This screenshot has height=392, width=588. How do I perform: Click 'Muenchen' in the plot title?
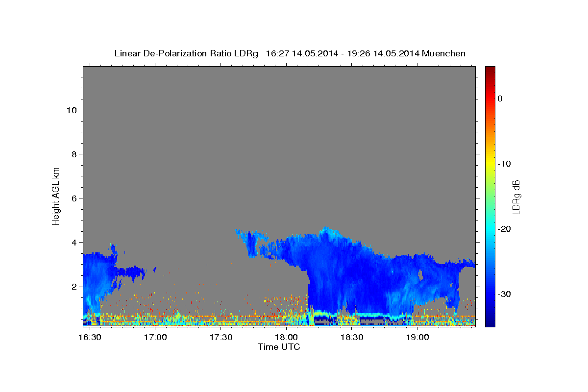(x=443, y=53)
